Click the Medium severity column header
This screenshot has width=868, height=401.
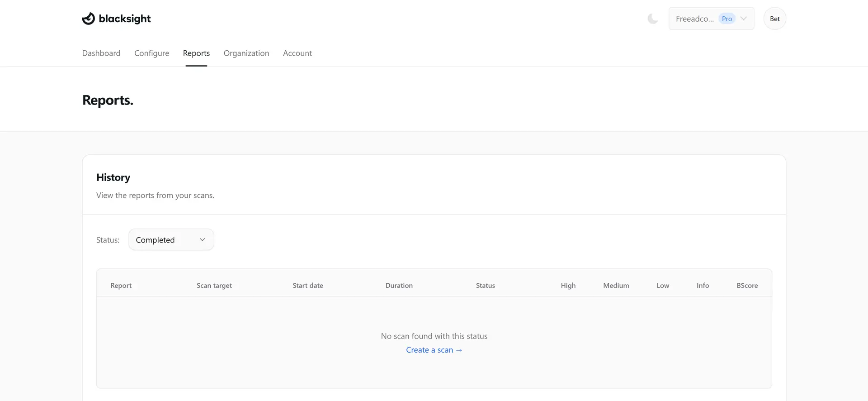click(616, 286)
